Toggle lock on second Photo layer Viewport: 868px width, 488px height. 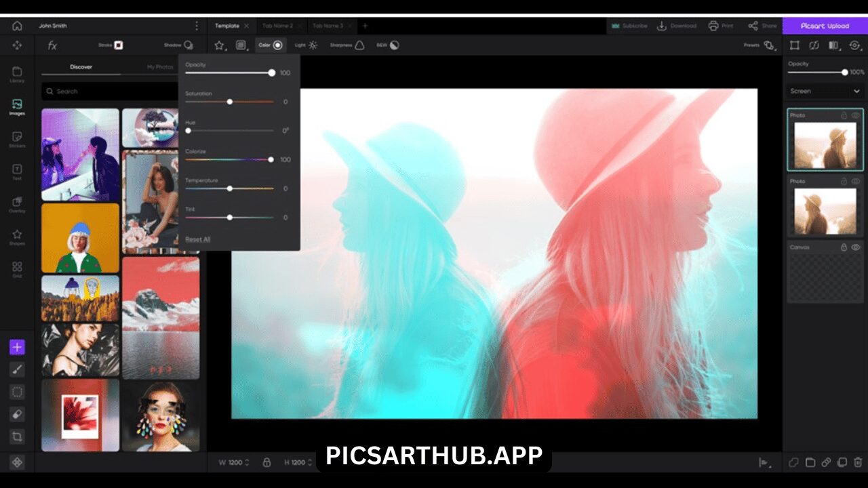point(844,182)
